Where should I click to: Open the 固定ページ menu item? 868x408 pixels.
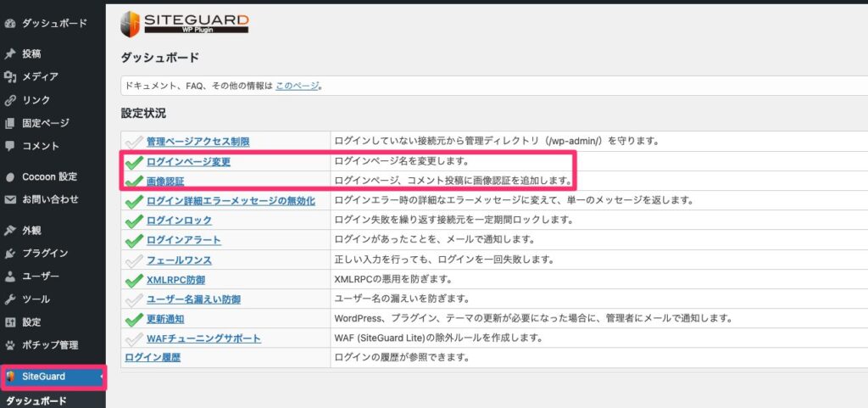coord(46,123)
